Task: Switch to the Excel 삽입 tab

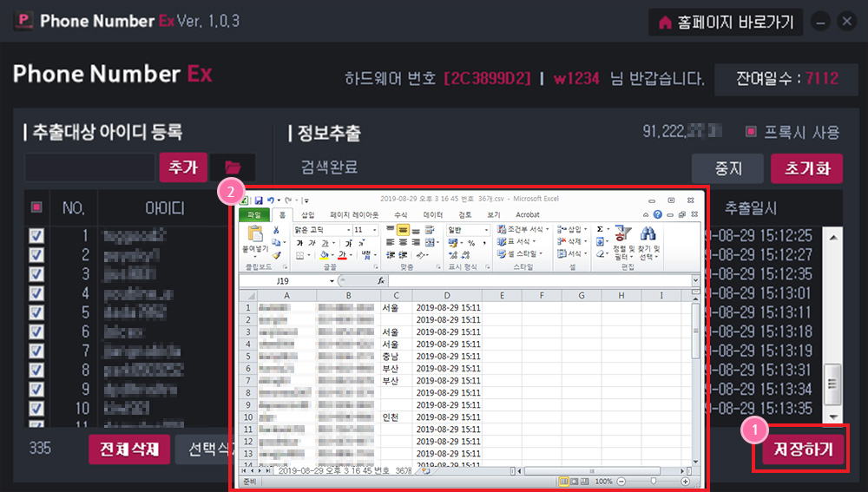Action: point(308,214)
